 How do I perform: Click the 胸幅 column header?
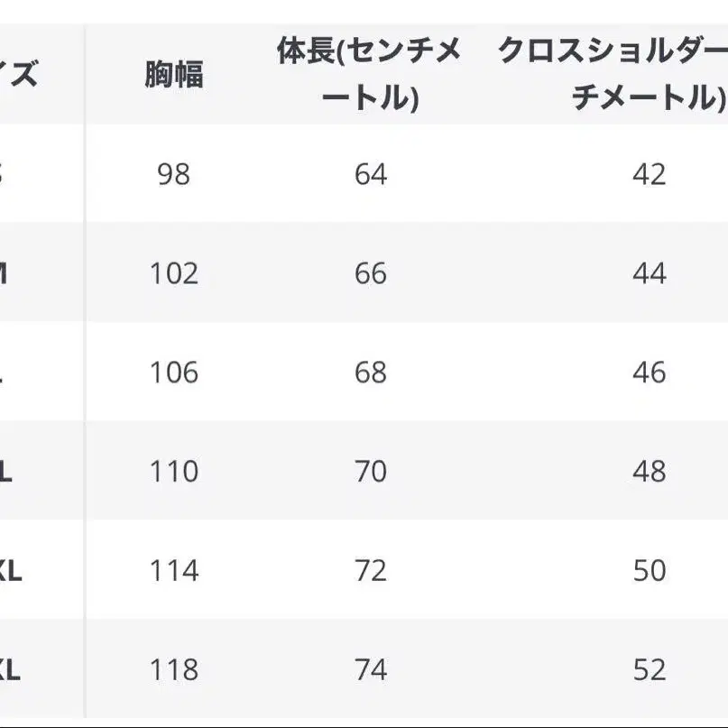pos(173,76)
